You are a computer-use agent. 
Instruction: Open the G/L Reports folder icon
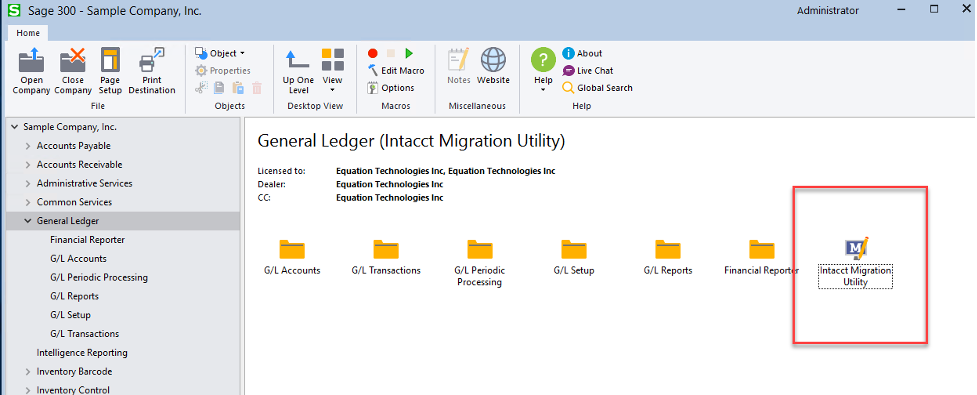pyautogui.click(x=668, y=249)
